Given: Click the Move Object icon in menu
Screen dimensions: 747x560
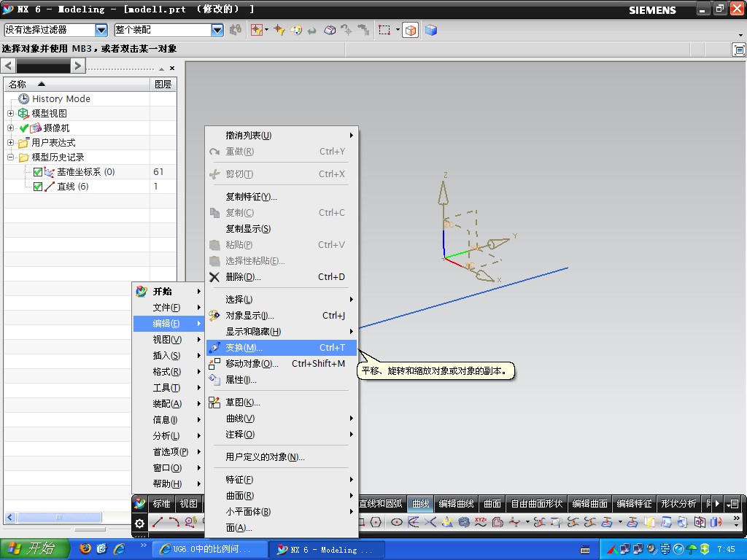Looking at the screenshot, I should tap(214, 364).
